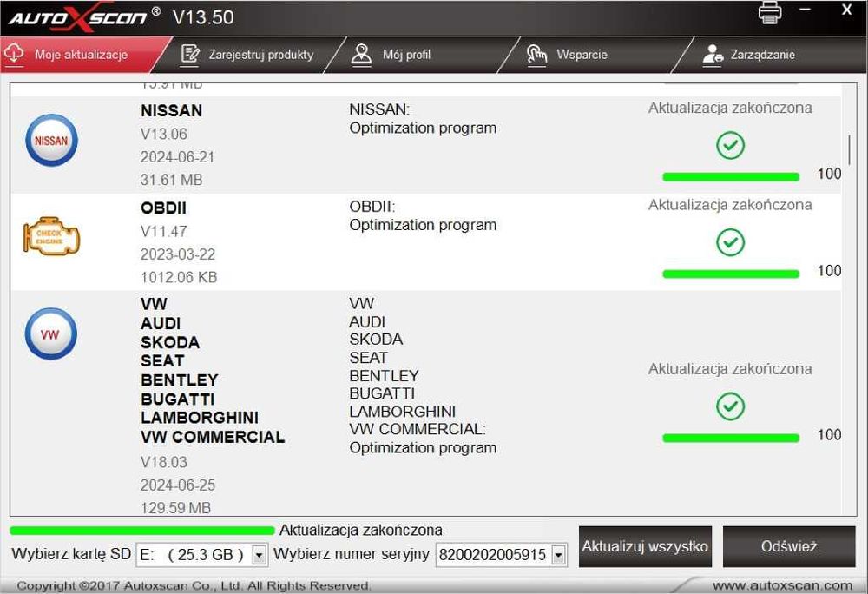Click the NISSAN date 2024-06-21
This screenshot has height=594, width=868.
tap(177, 157)
